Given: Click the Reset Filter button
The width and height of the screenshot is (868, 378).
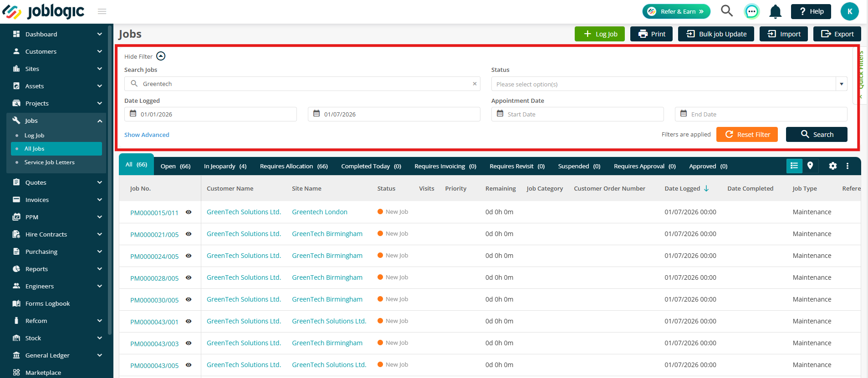Looking at the screenshot, I should pyautogui.click(x=747, y=135).
